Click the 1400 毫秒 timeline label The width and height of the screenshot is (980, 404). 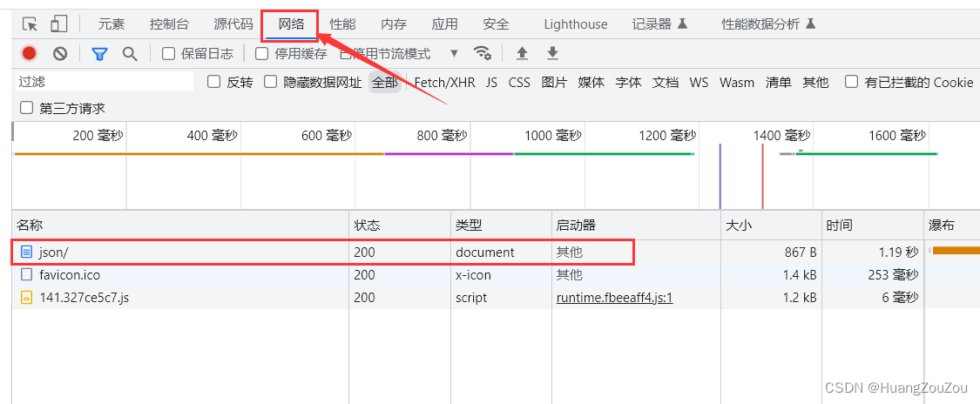coord(781,136)
